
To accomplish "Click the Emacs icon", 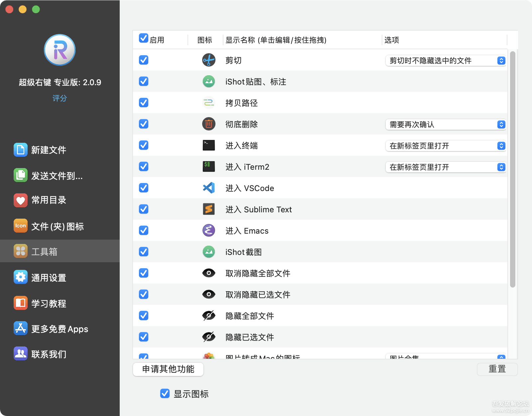I will [208, 231].
